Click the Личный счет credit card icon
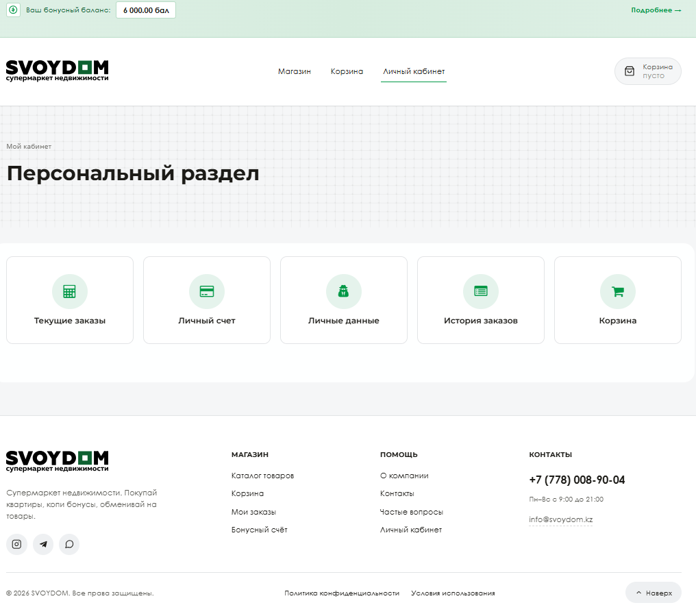 pyautogui.click(x=207, y=291)
